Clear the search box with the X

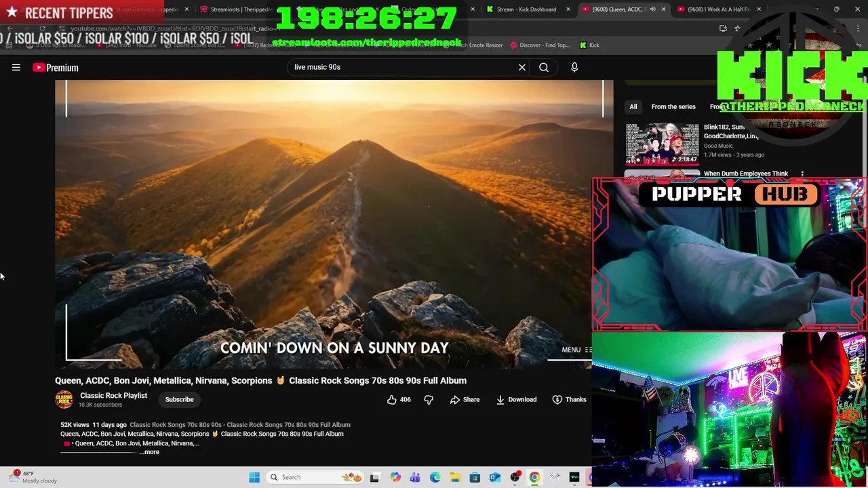[522, 67]
